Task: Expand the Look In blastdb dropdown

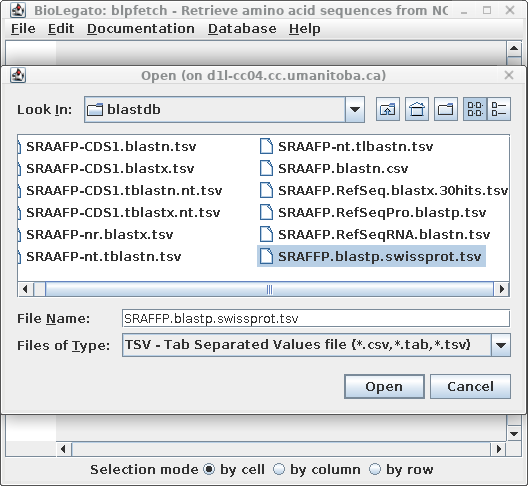Action: tap(355, 109)
